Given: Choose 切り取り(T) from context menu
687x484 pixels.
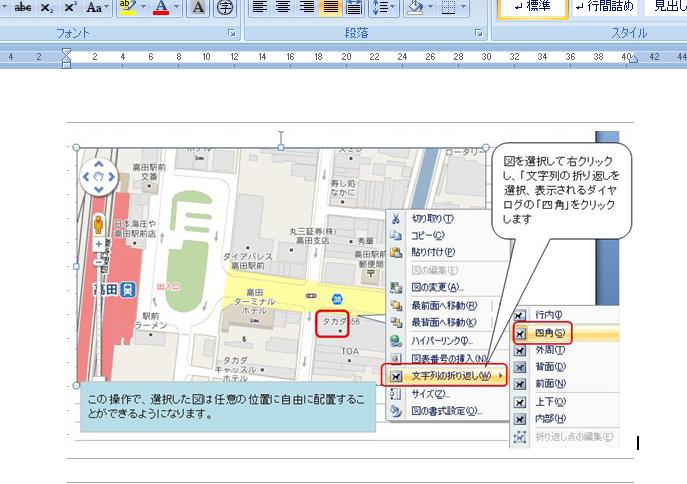Looking at the screenshot, I should click(447, 218).
